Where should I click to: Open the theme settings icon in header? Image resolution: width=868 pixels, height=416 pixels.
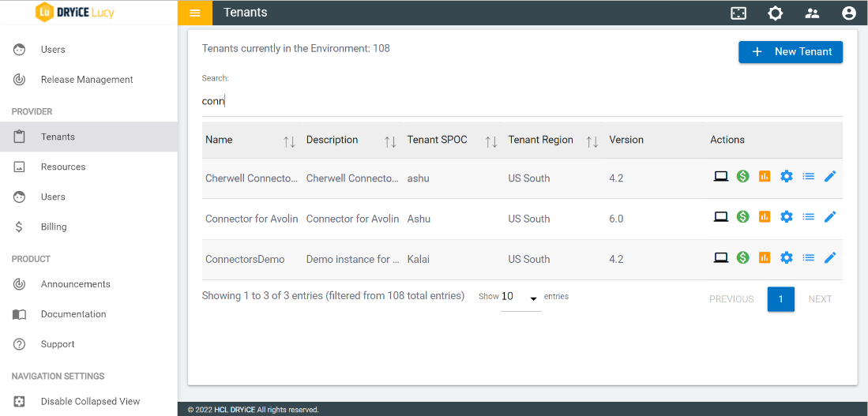coord(776,13)
